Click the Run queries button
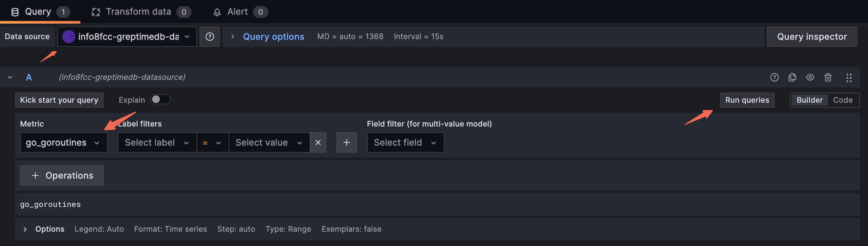 point(747,100)
